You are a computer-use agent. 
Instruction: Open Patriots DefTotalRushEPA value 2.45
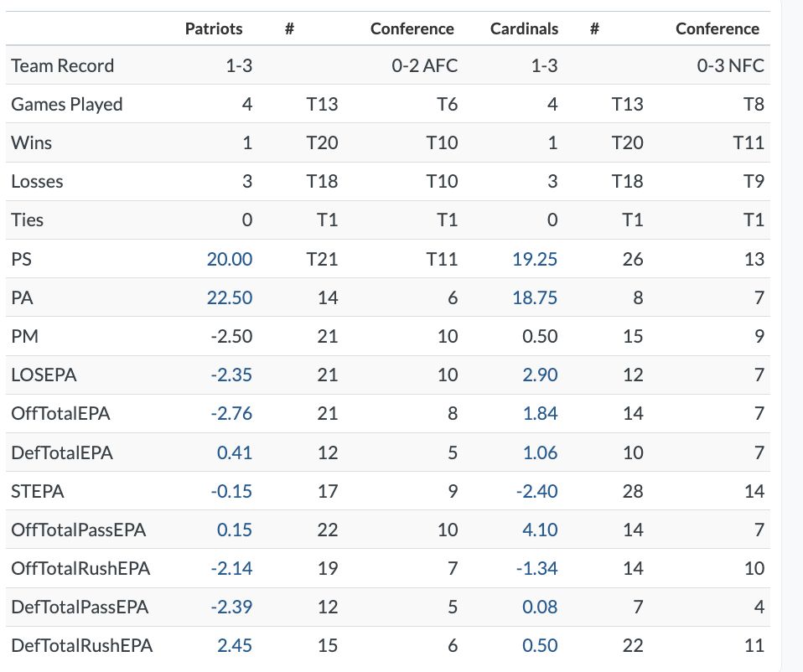pos(235,645)
